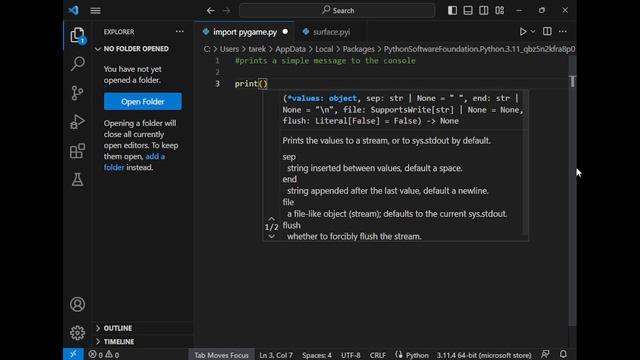This screenshot has height=360, width=640.
Task: Click the feedback icon in status bar
Action: [x=545, y=354]
